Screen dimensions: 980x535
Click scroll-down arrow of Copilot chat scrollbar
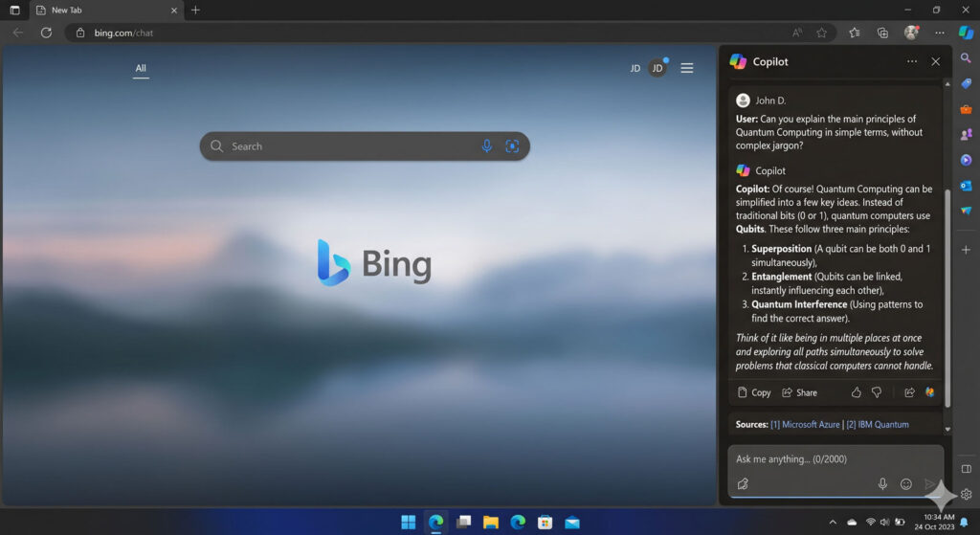click(947, 430)
